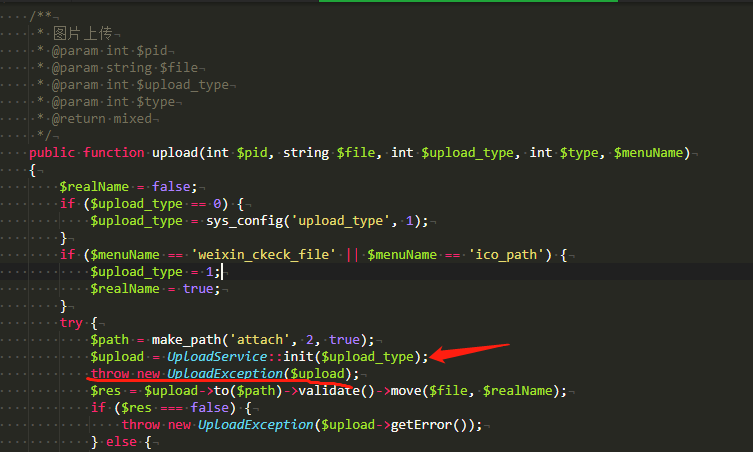Click the 'function' keyword
753x452 pixels.
(114, 153)
